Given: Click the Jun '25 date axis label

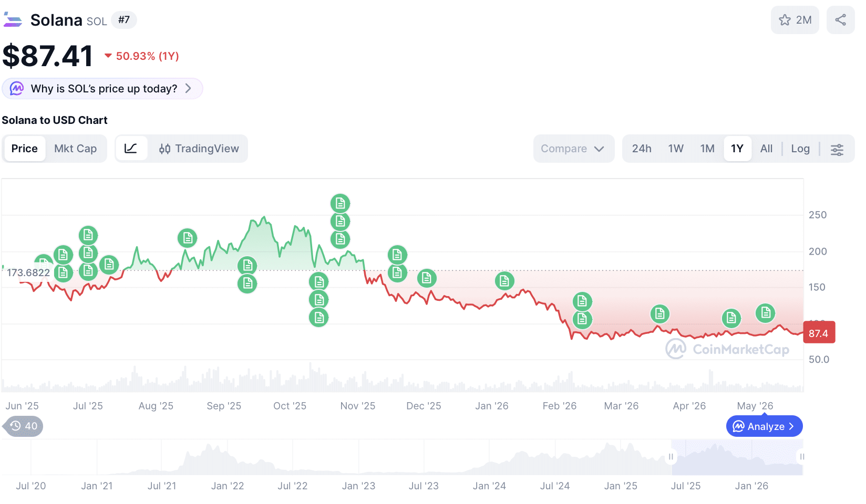Looking at the screenshot, I should click(22, 406).
